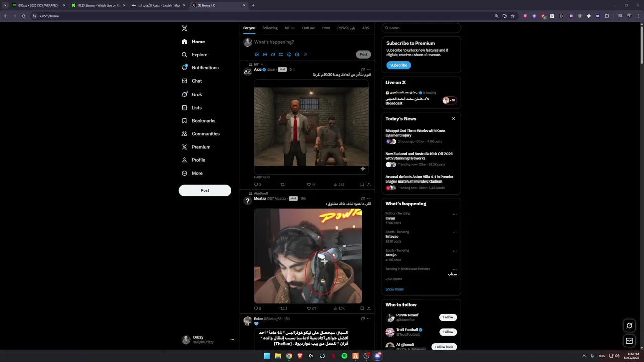
Task: Open Premium from the sidebar
Action: pos(196,147)
